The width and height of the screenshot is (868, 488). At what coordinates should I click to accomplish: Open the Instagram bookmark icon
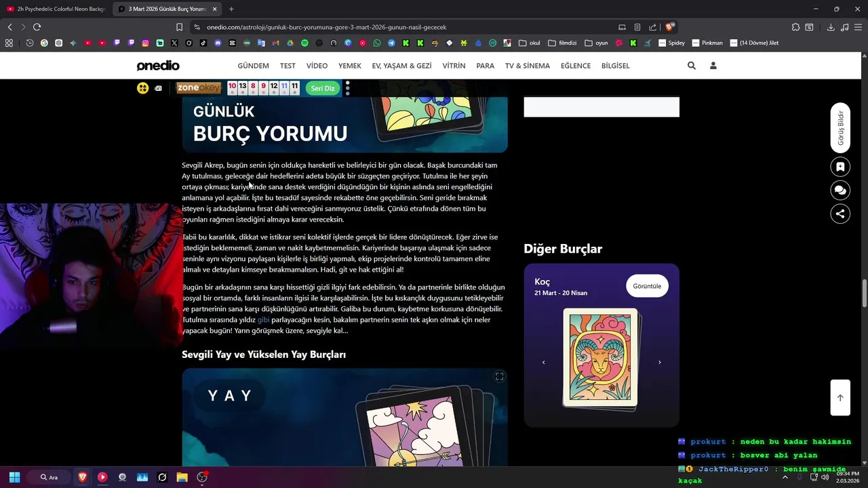pos(145,43)
